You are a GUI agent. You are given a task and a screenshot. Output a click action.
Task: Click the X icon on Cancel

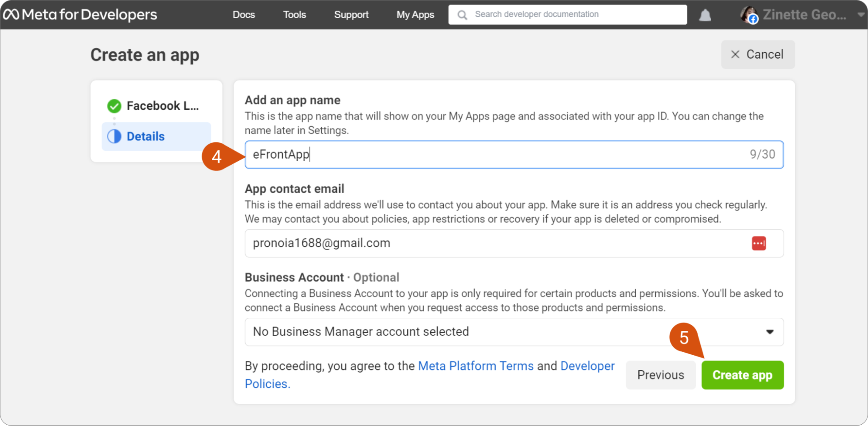click(x=735, y=54)
